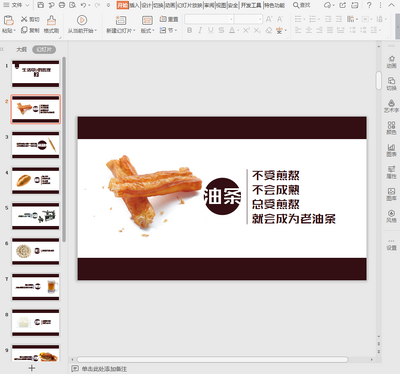Switch to the 设计 (Design) ribbon tab
This screenshot has width=400, height=374.
tap(146, 5)
